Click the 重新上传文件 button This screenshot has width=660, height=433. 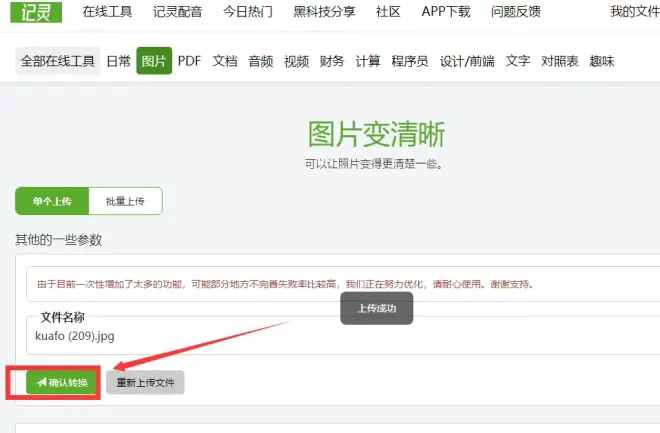pyautogui.click(x=145, y=382)
